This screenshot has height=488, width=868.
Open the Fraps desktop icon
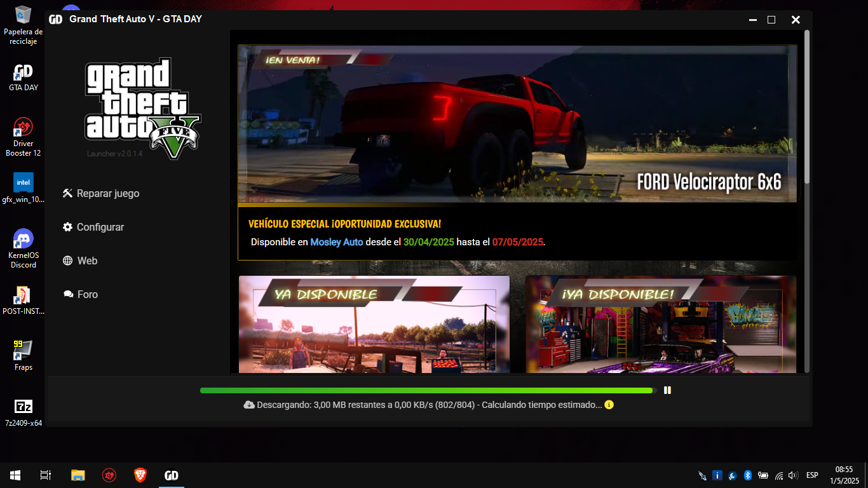24,355
